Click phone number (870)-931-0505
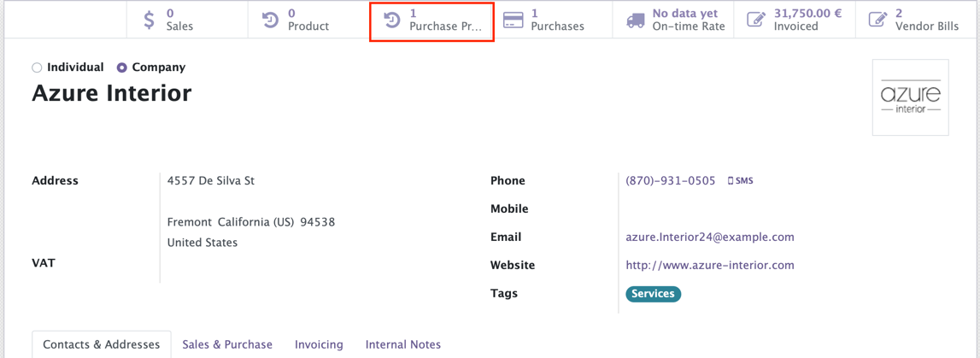This screenshot has height=358, width=980. tap(671, 181)
